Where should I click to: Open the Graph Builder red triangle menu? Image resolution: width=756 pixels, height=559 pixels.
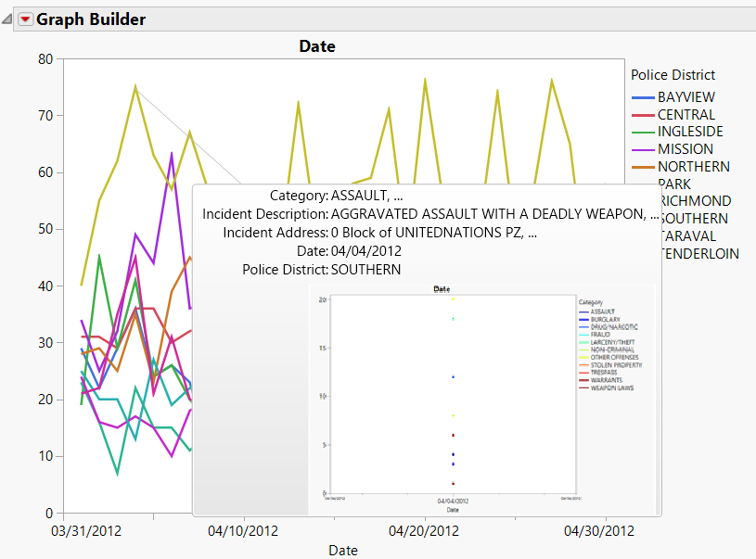tap(25, 19)
